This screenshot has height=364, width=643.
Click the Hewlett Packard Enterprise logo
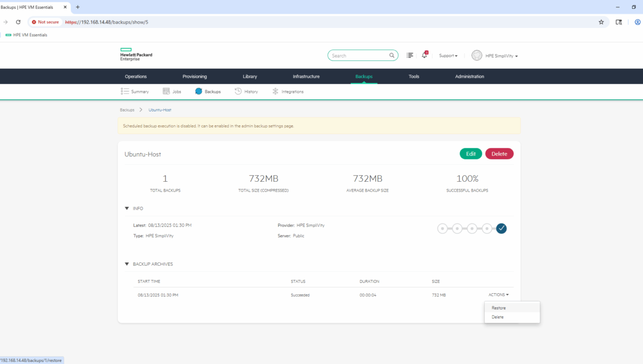pos(136,55)
